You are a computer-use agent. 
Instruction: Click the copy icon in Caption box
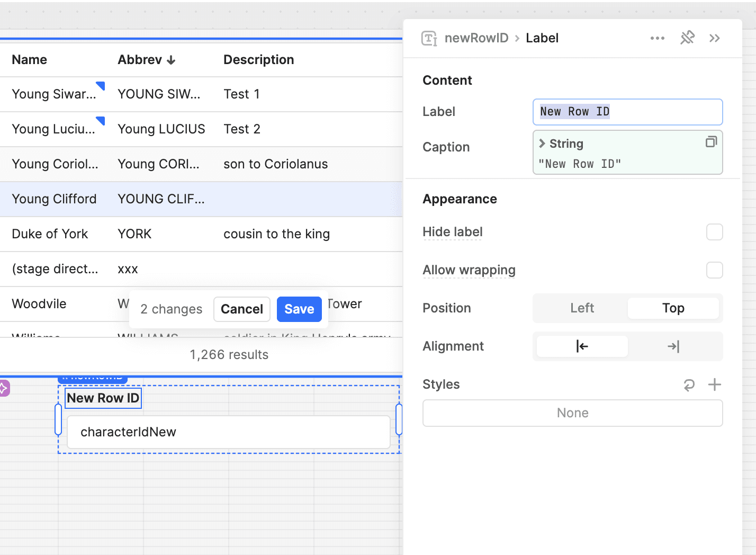(711, 142)
